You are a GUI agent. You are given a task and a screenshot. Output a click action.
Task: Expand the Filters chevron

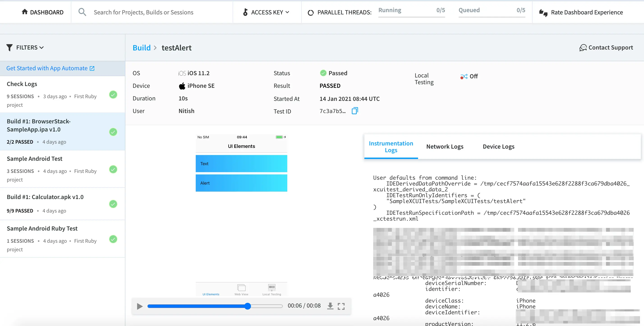[x=41, y=48]
